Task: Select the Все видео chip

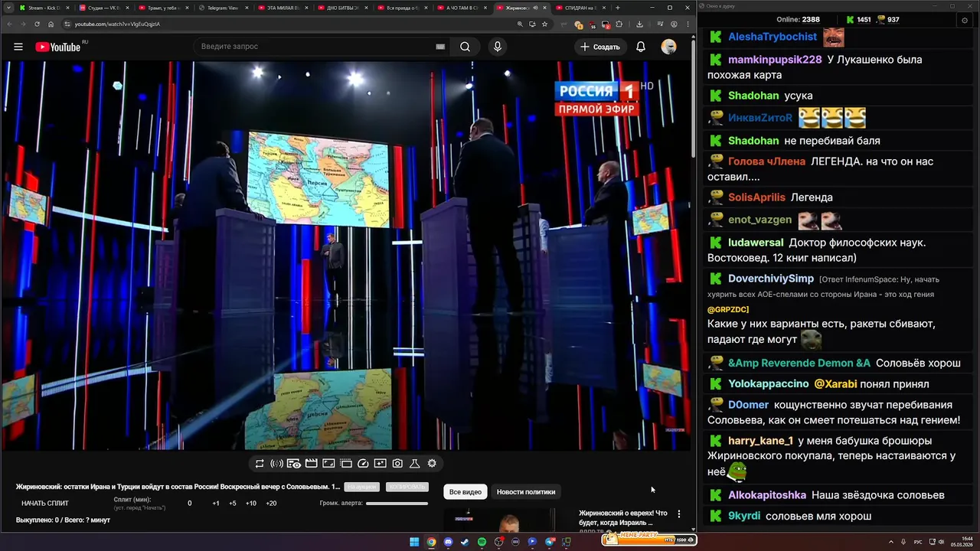Action: pos(465,492)
